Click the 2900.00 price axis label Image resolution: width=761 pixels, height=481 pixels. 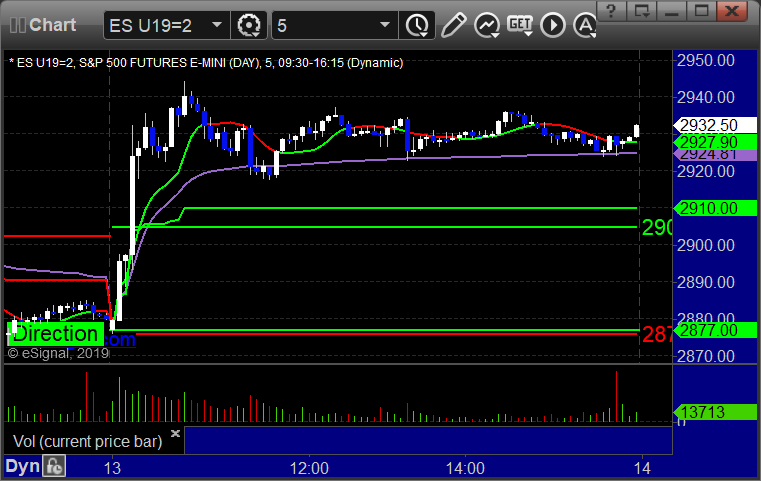pos(706,245)
